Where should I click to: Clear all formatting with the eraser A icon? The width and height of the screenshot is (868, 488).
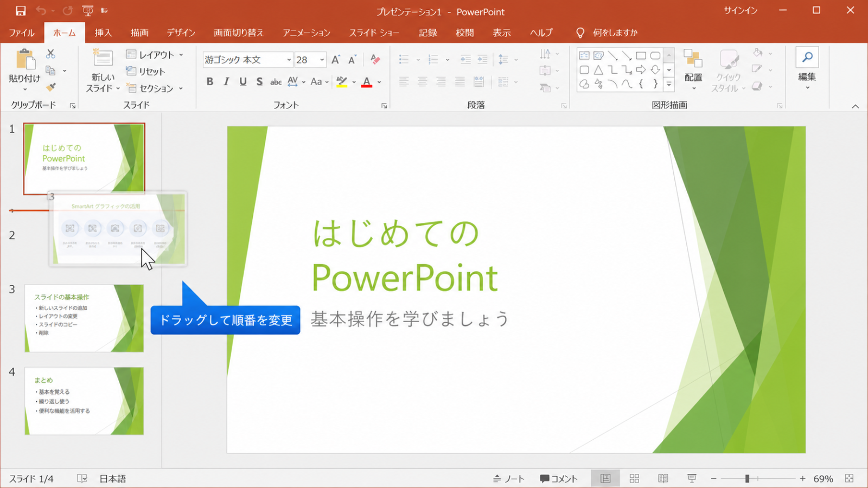point(375,60)
